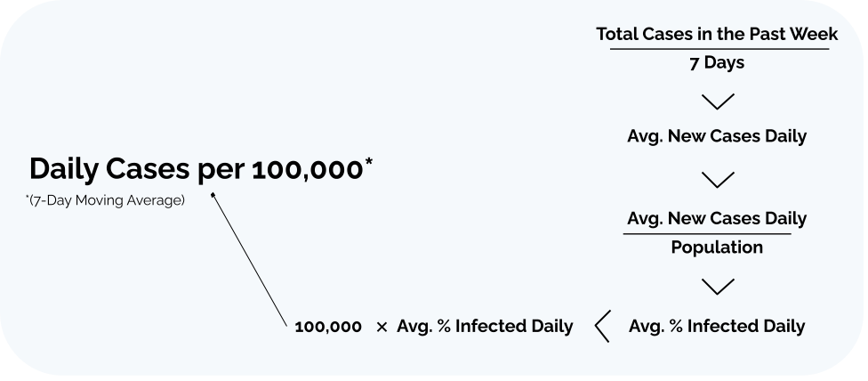Click the chevron below first 'Avg. New Cases Daily'

click(x=718, y=180)
